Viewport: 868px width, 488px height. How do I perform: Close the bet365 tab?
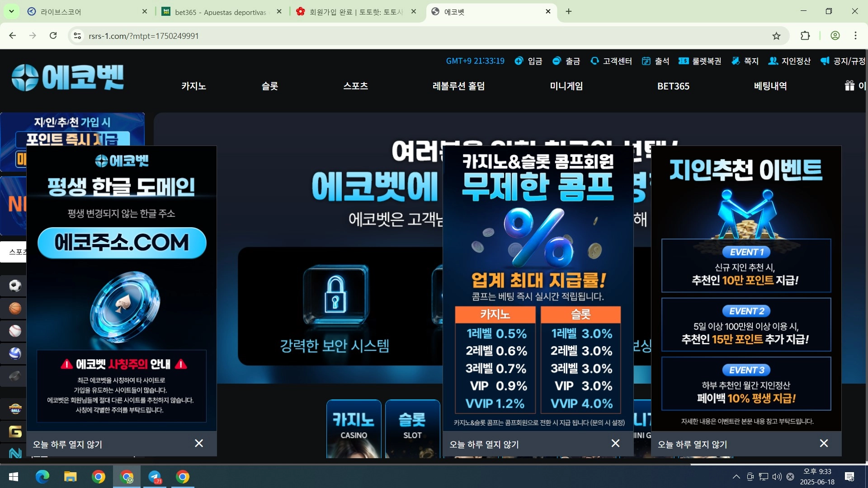[279, 12]
